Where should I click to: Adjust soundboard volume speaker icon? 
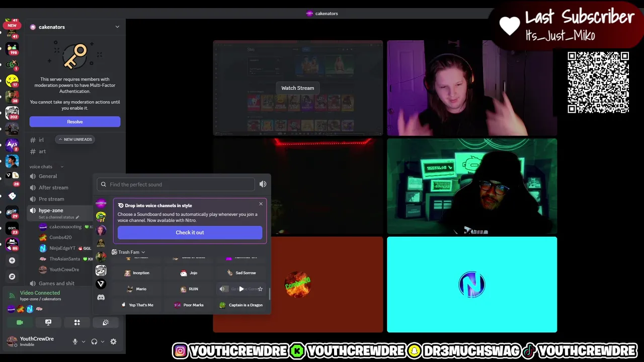263,185
